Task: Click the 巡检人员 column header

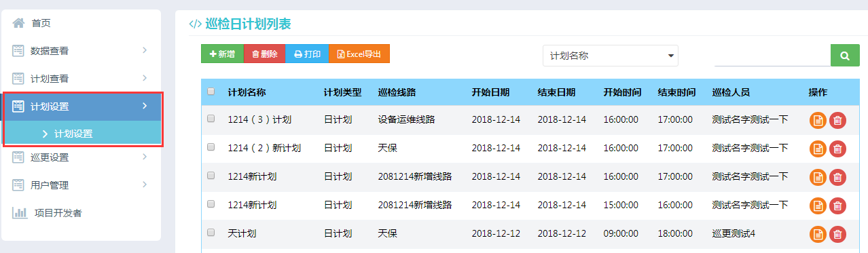Action: pyautogui.click(x=731, y=92)
